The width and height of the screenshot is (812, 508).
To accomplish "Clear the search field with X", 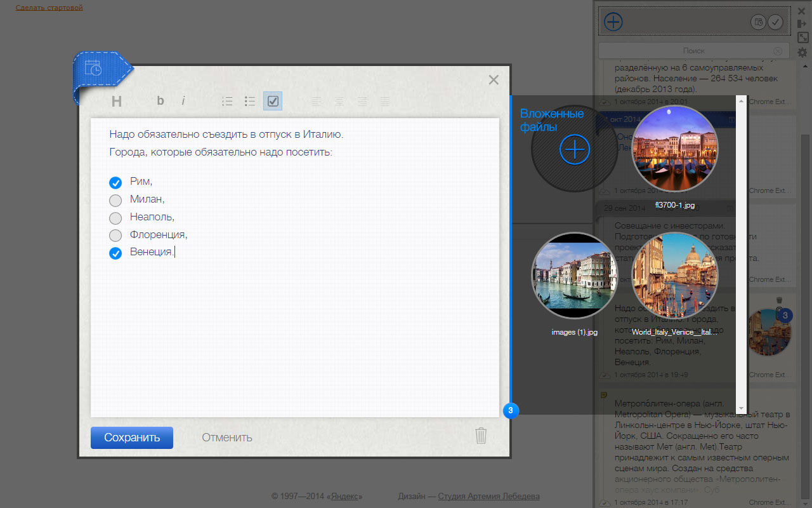I will pyautogui.click(x=778, y=51).
